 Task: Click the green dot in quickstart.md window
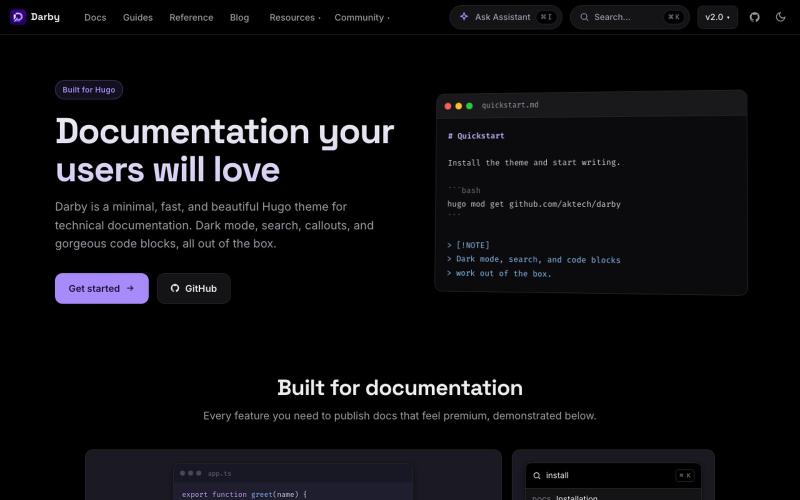(x=469, y=106)
